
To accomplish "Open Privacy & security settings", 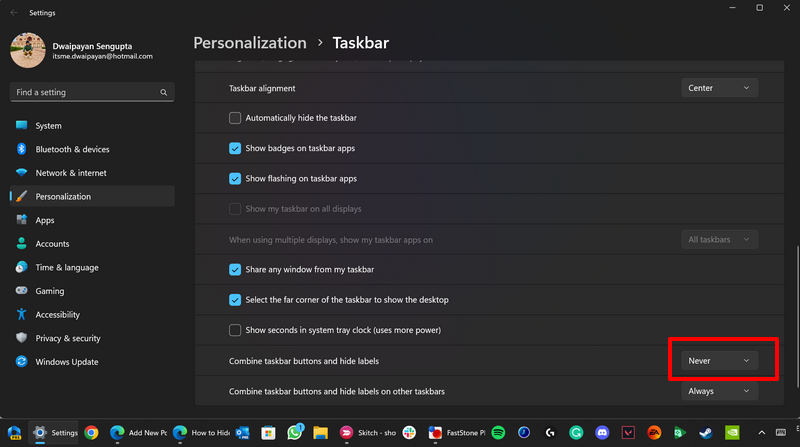I will [68, 338].
